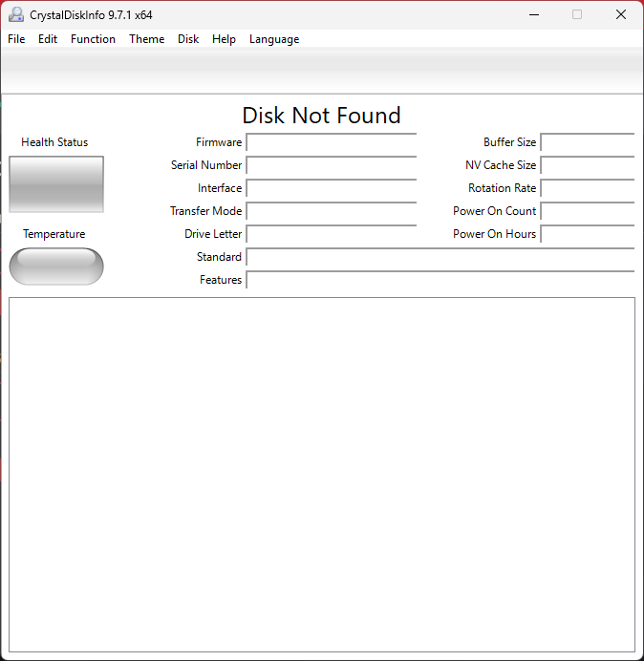Open the Language menu
This screenshot has width=644, height=661.
click(274, 39)
